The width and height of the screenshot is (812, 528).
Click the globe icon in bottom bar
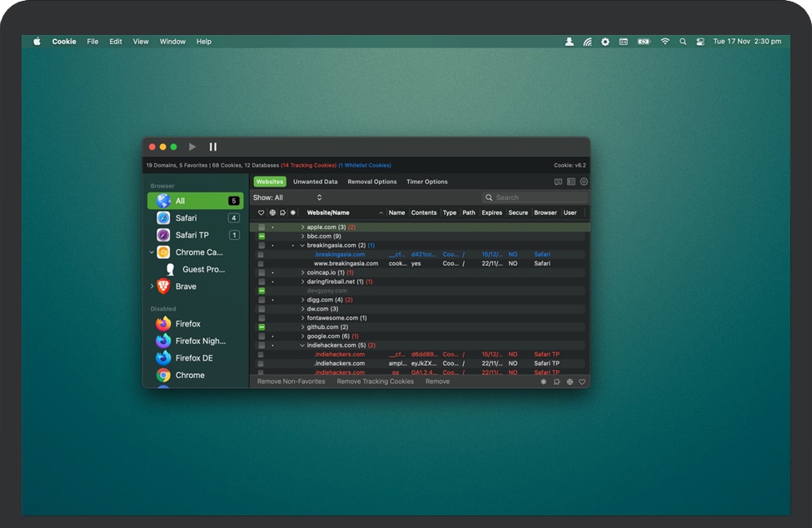(570, 381)
